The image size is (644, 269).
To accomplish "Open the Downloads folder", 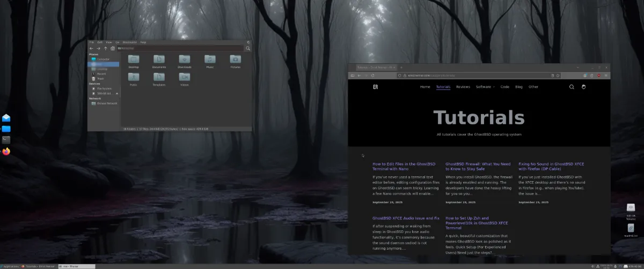I will pyautogui.click(x=184, y=59).
